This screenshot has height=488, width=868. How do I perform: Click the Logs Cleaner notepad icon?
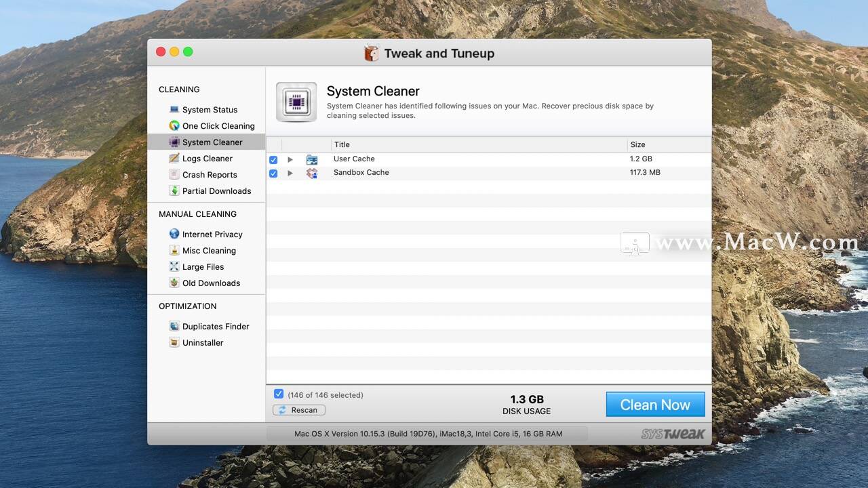174,158
